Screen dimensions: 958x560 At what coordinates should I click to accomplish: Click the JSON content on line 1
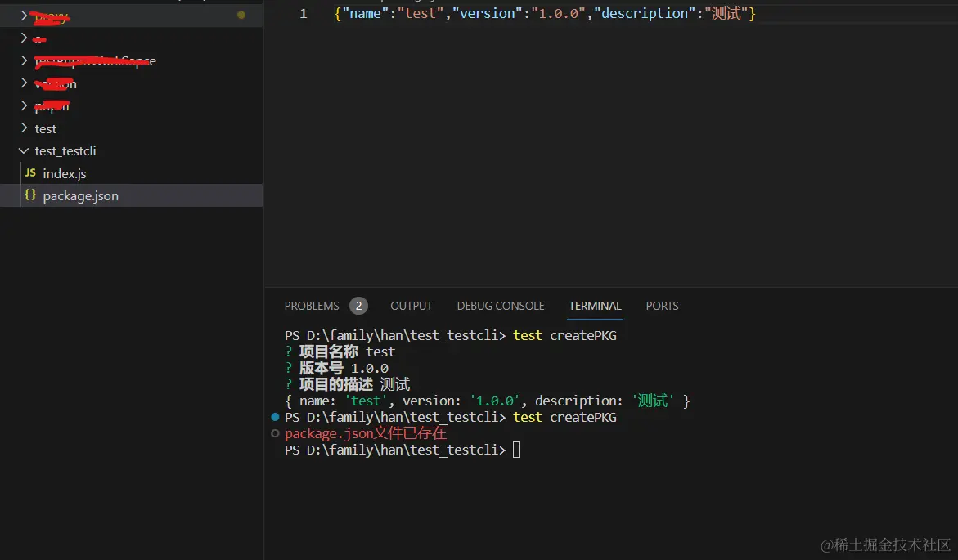(x=545, y=13)
